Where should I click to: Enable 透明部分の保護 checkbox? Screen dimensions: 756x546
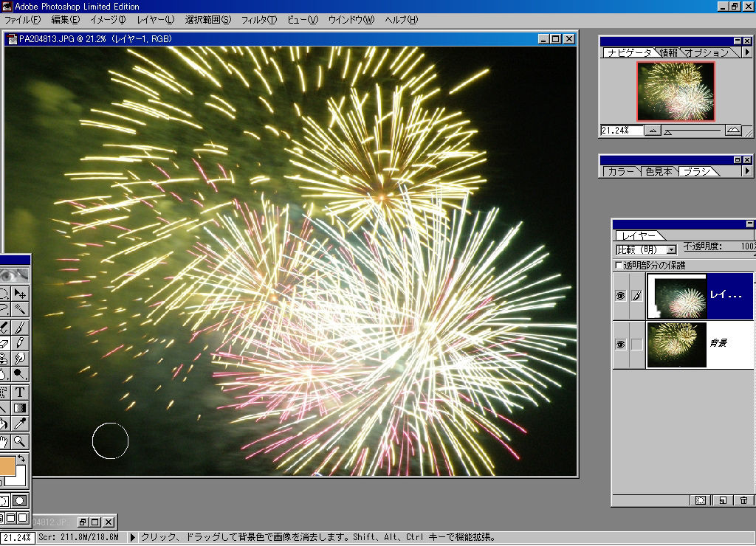[x=619, y=266]
